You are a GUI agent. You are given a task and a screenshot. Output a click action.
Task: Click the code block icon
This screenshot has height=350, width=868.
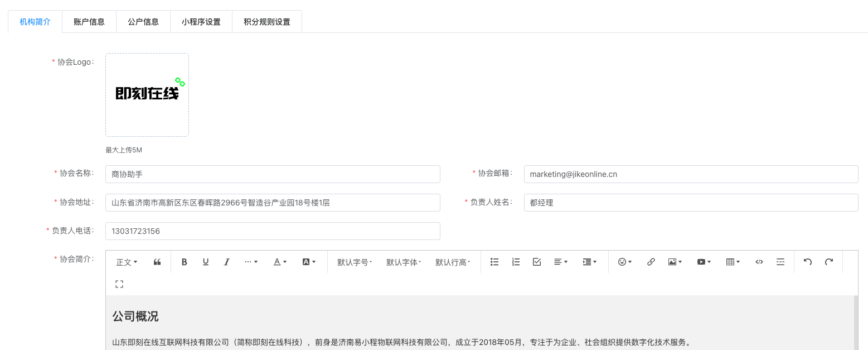click(759, 262)
